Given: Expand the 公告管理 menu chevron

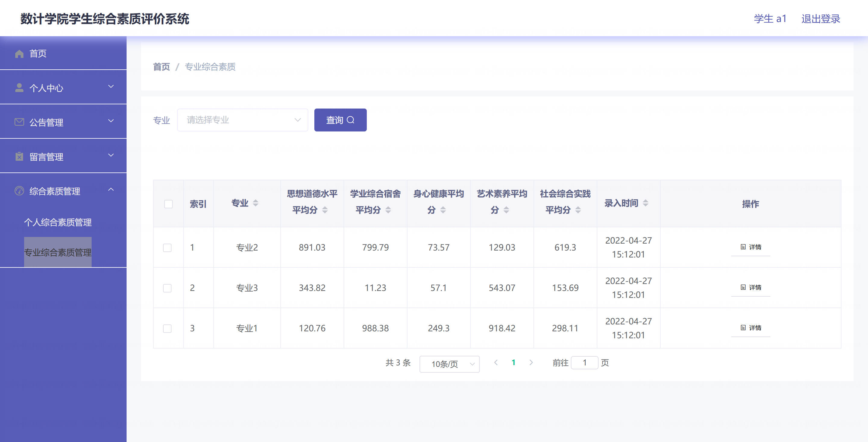Looking at the screenshot, I should (111, 121).
